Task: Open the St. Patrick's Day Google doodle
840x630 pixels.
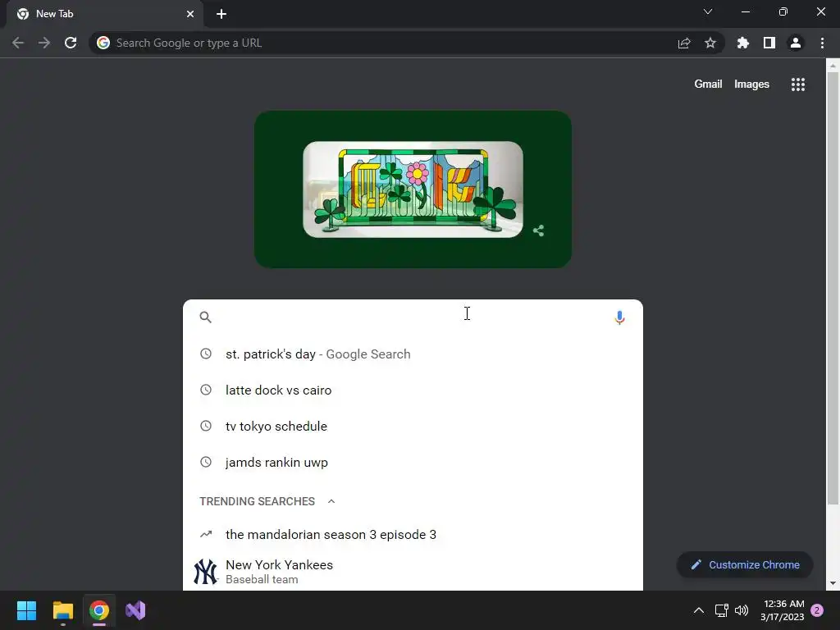Action: tap(413, 189)
